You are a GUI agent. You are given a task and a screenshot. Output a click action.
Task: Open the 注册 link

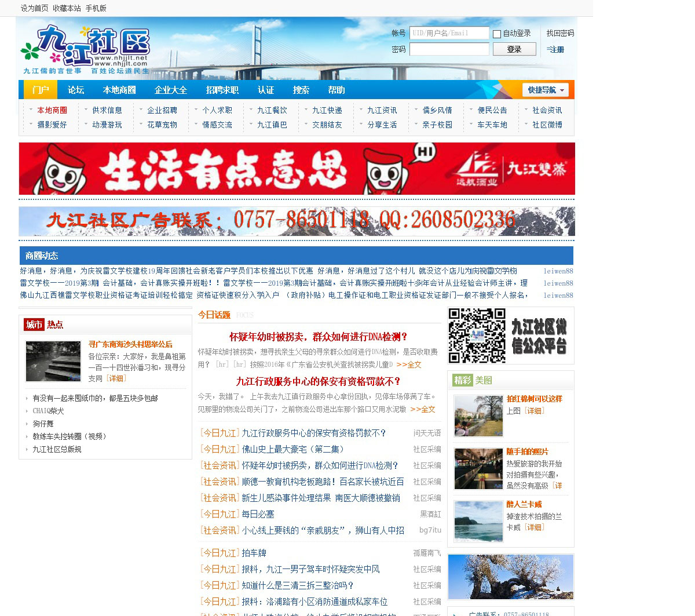pyautogui.click(x=555, y=49)
